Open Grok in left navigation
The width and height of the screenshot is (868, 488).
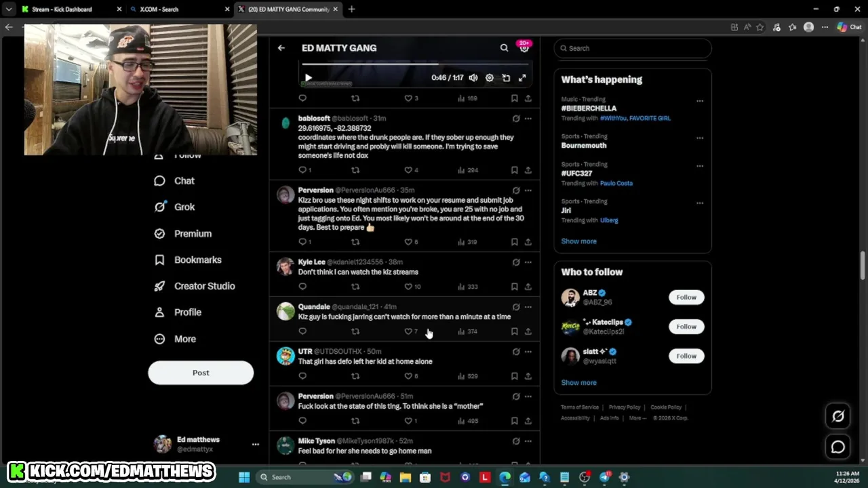tap(174, 207)
